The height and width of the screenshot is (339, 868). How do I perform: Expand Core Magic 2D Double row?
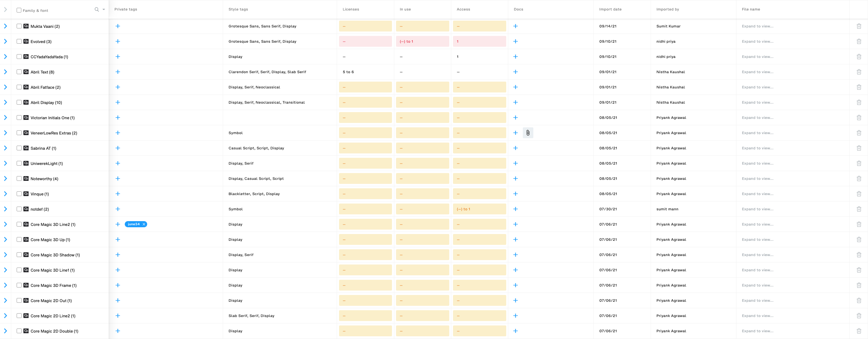5,331
